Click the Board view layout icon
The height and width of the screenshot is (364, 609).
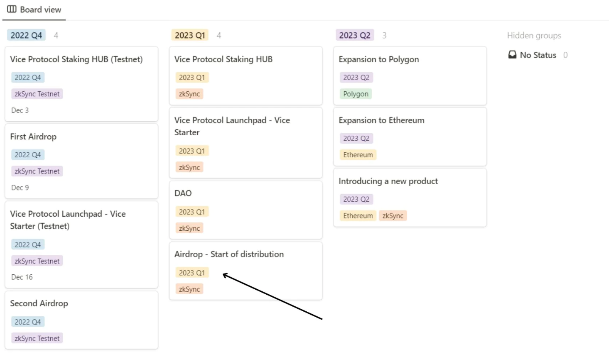click(x=12, y=9)
